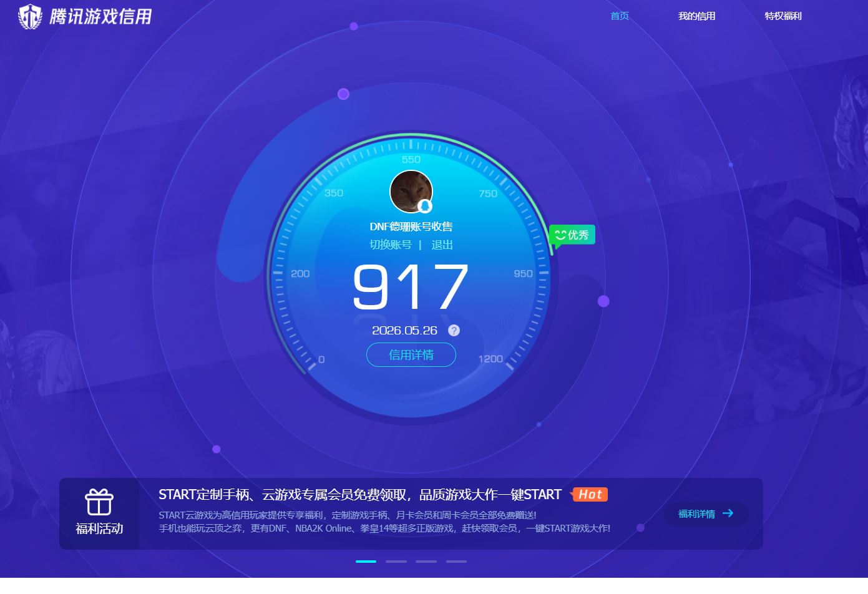Click the 腾讯游戏信用 title text
868x594 pixels.
coord(100,17)
